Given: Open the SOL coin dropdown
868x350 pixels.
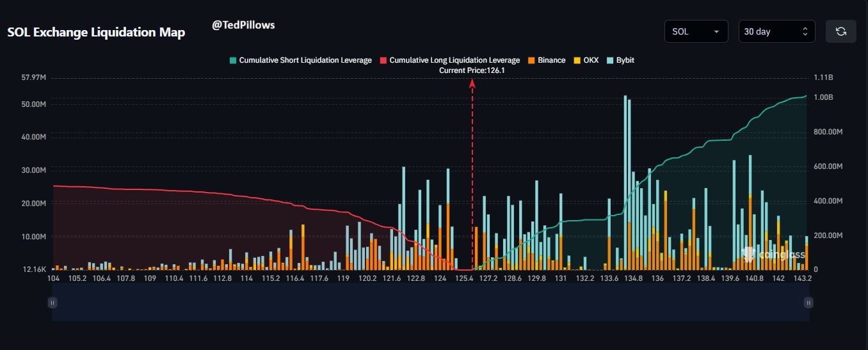Looking at the screenshot, I should 696,31.
